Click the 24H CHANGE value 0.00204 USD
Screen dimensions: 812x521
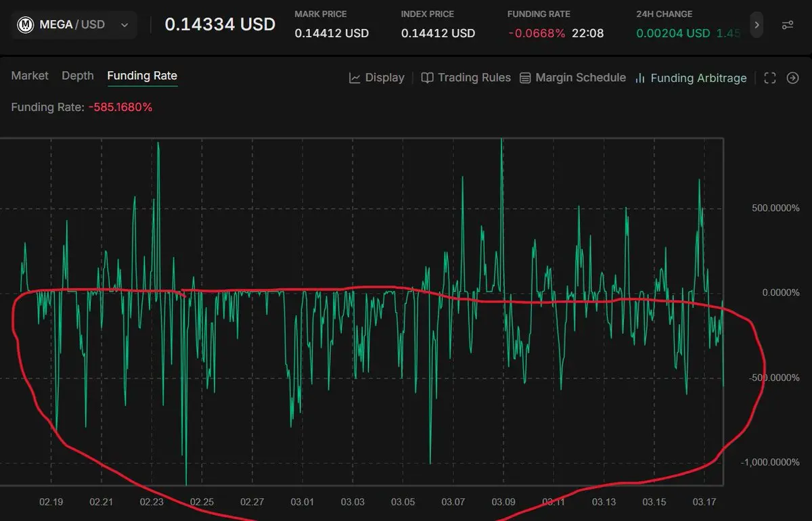(673, 33)
